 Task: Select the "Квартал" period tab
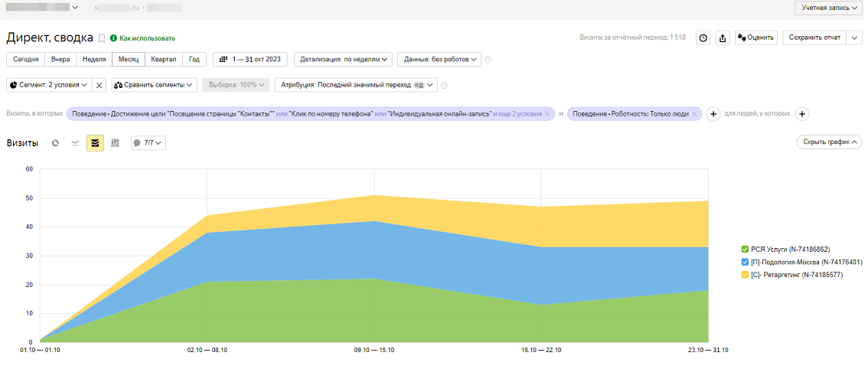coord(163,59)
